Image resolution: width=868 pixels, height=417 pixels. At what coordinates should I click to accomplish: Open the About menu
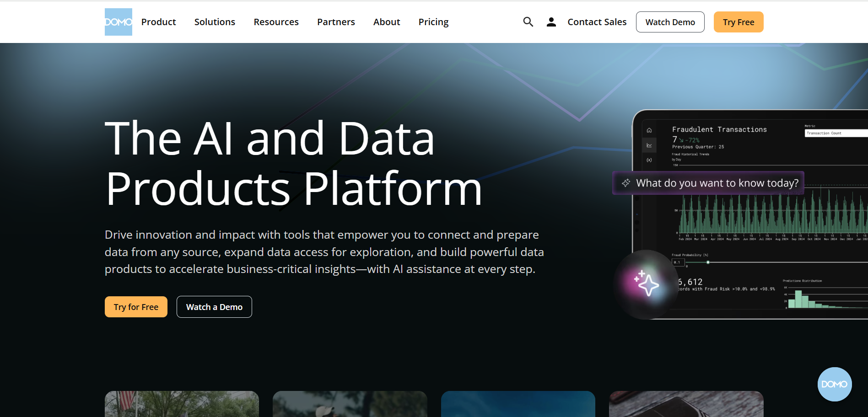click(x=387, y=22)
